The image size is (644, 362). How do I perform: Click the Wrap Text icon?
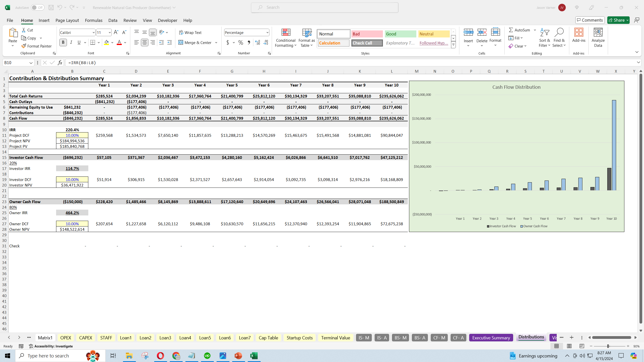(x=181, y=32)
